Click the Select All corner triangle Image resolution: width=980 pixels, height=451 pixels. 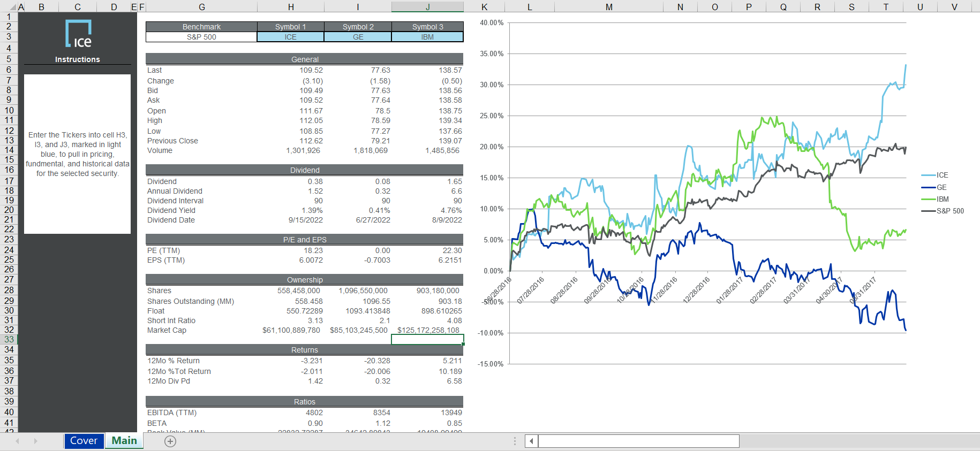(13, 7)
